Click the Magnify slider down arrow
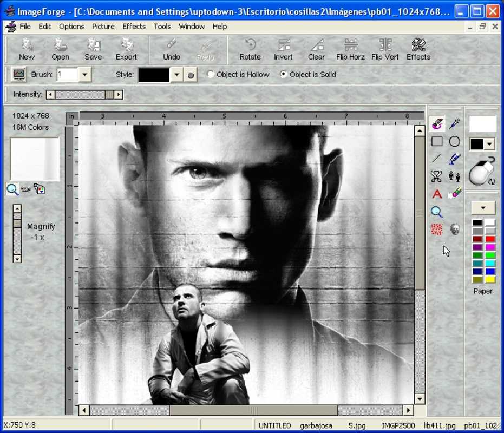 click(17, 259)
